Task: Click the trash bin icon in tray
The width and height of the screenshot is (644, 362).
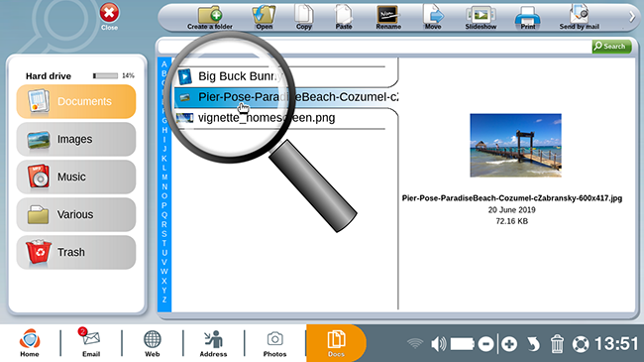Action: coord(557,344)
